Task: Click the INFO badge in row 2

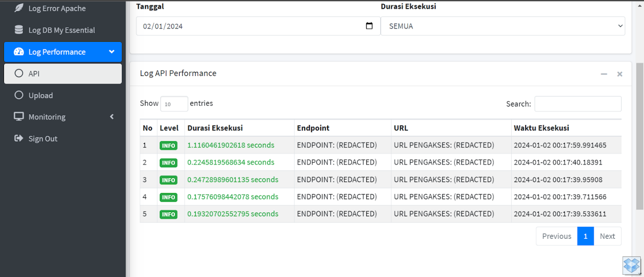Action: (168, 163)
